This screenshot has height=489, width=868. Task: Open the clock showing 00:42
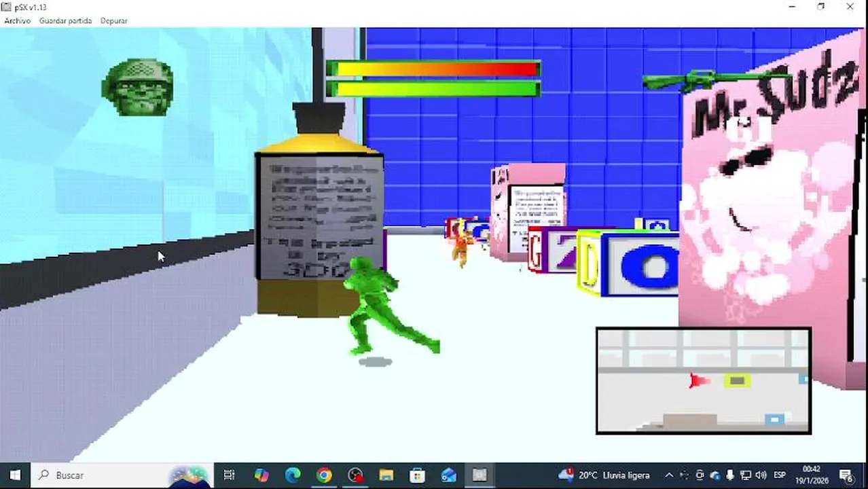(x=812, y=475)
